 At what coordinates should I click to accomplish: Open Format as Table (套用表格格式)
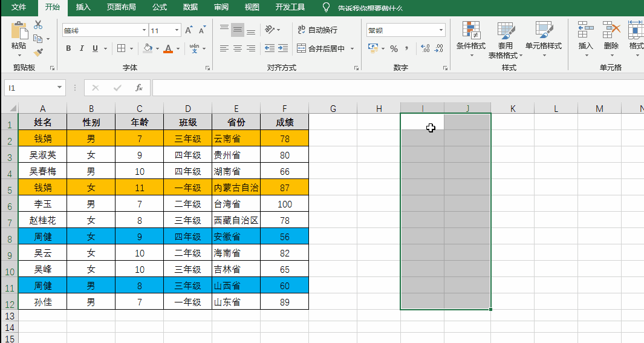point(506,40)
